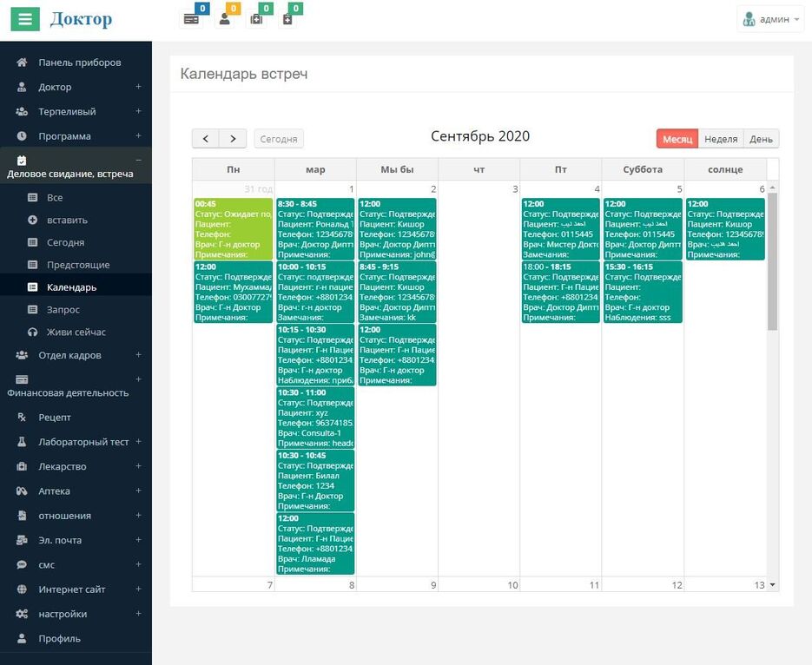
Task: Open Запрос in appointment submenu
Action: point(63,309)
